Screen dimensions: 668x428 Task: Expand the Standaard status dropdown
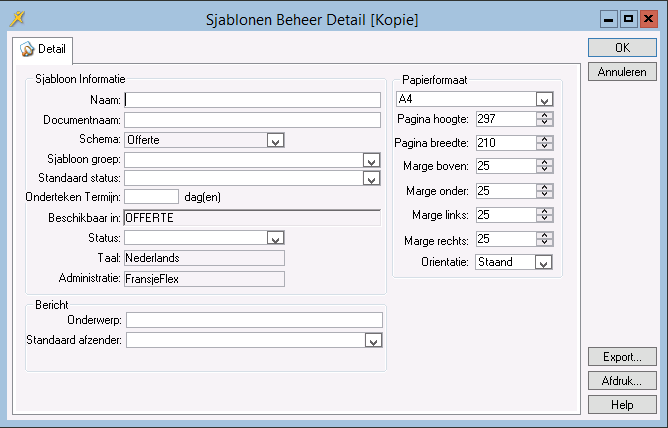[371, 179]
